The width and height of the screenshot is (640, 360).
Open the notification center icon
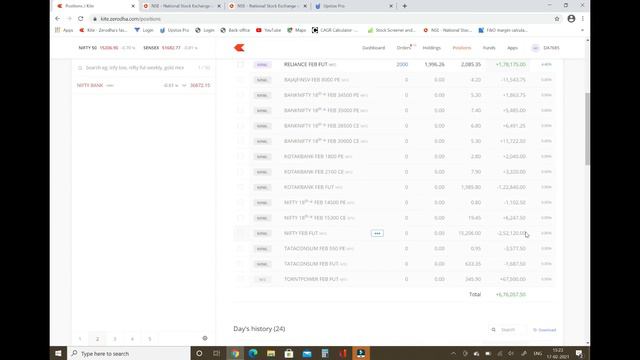point(579,353)
